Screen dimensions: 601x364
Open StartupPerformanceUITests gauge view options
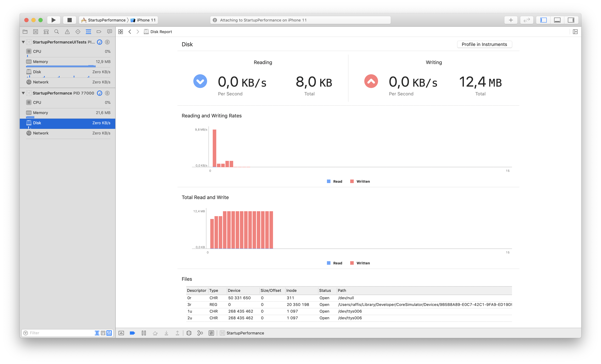coord(100,42)
